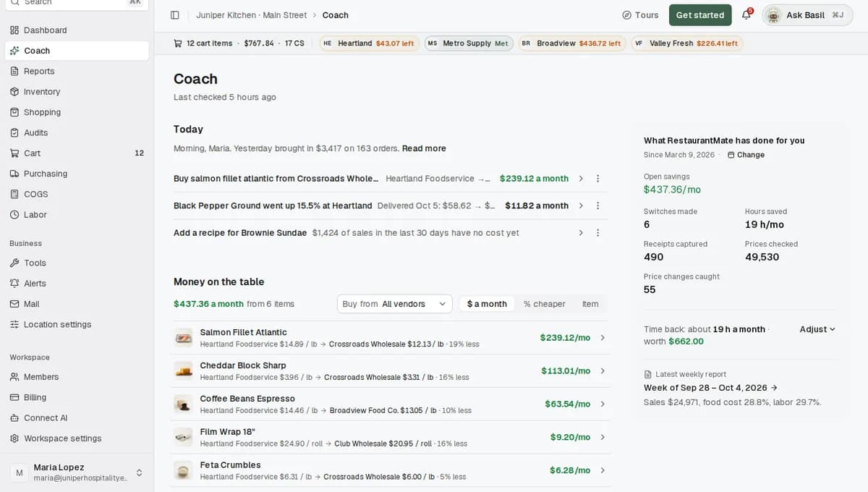Expand Coffee Beans Espresso row chevron

pyautogui.click(x=603, y=404)
